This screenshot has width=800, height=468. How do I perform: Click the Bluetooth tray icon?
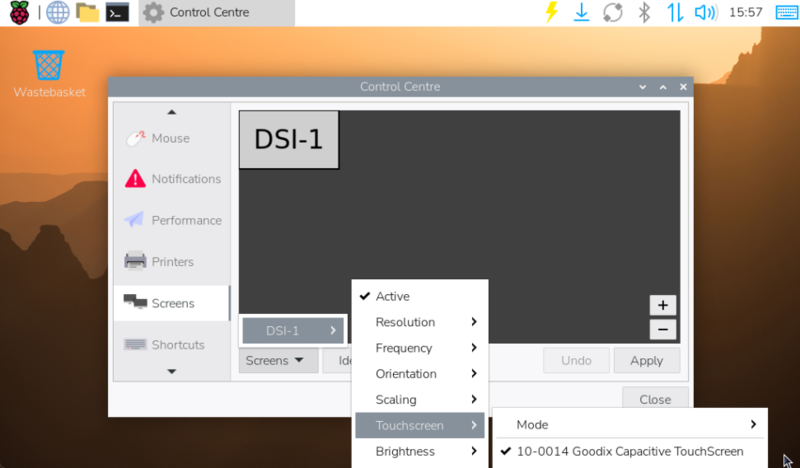point(644,12)
